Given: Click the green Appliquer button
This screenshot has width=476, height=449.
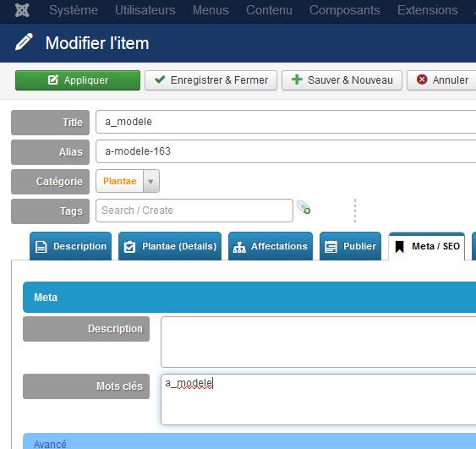Looking at the screenshot, I should 78,80.
